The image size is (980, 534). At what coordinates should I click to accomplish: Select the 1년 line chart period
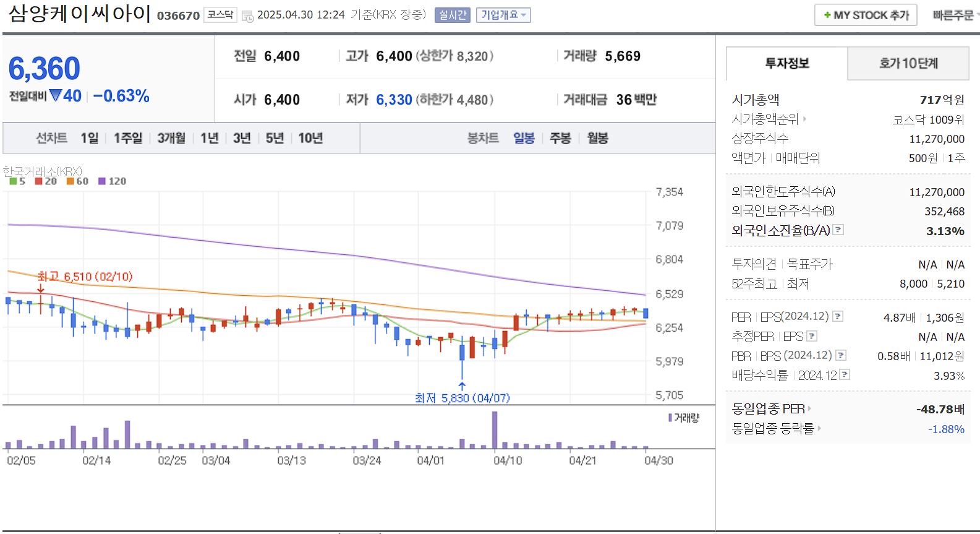pyautogui.click(x=210, y=138)
